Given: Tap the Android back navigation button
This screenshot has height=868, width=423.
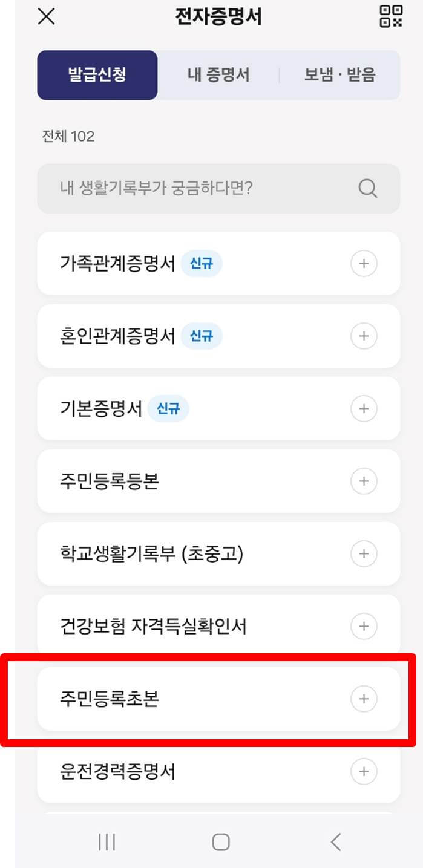Looking at the screenshot, I should coord(335,841).
